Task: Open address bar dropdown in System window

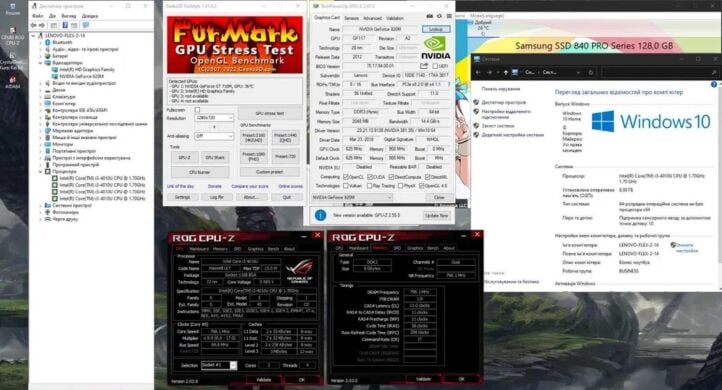Action: point(578,72)
